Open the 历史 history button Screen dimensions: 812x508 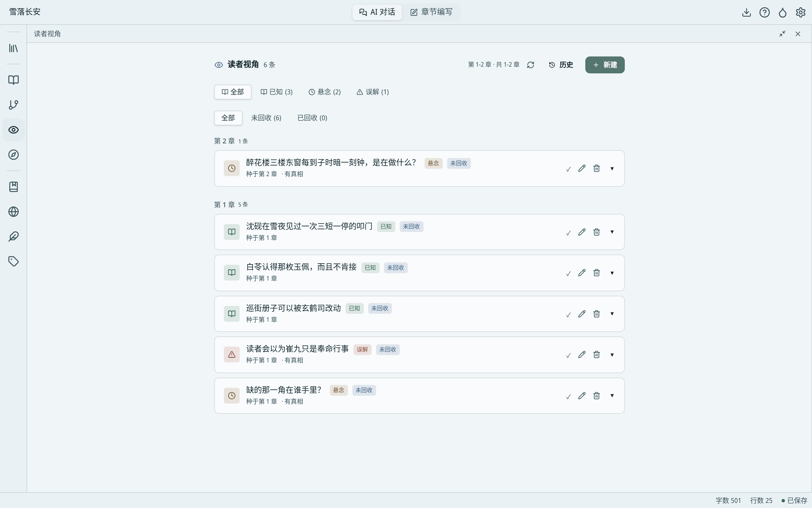coord(561,65)
